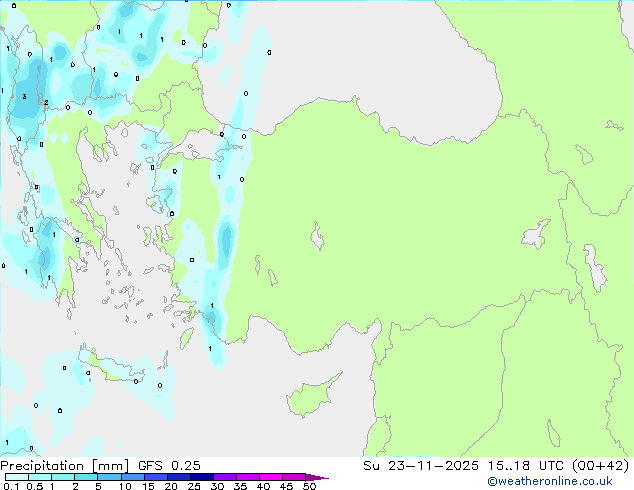
Task: Click the "(00+42)" forecast offset text
Action: coord(601,466)
